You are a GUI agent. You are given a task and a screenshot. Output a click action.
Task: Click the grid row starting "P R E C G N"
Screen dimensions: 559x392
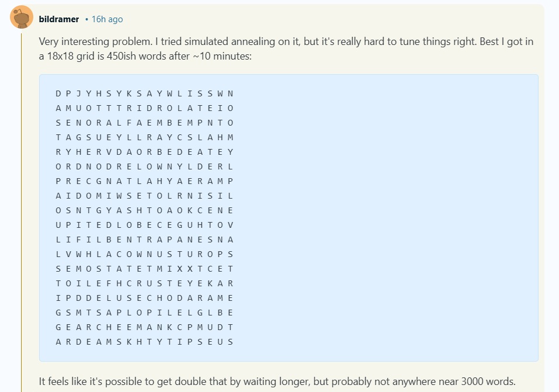pos(144,181)
